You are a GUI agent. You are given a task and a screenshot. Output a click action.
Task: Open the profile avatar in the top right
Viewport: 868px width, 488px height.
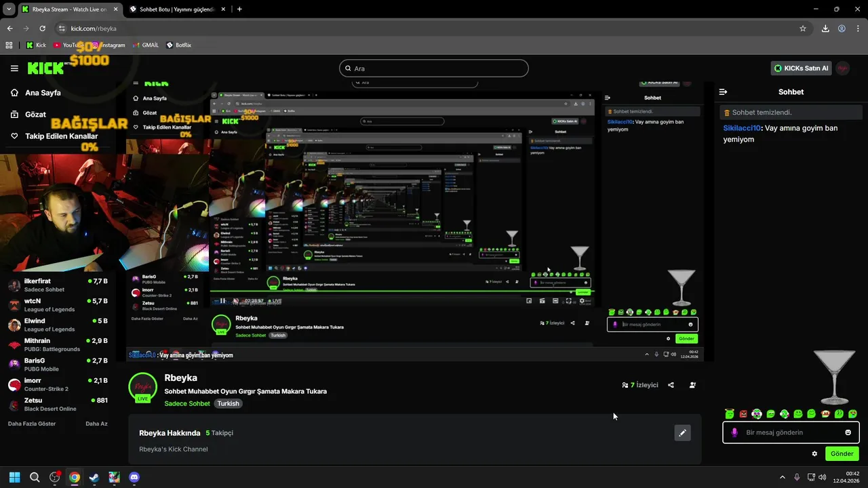point(843,68)
